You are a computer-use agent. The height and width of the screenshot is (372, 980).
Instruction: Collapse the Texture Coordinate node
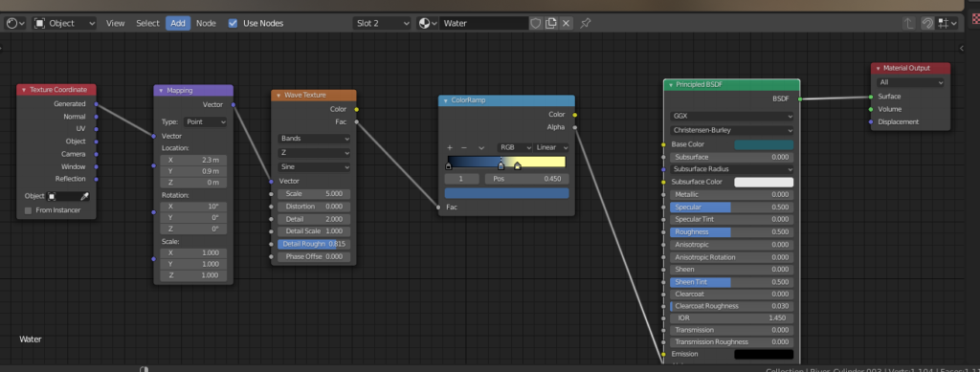(24, 90)
